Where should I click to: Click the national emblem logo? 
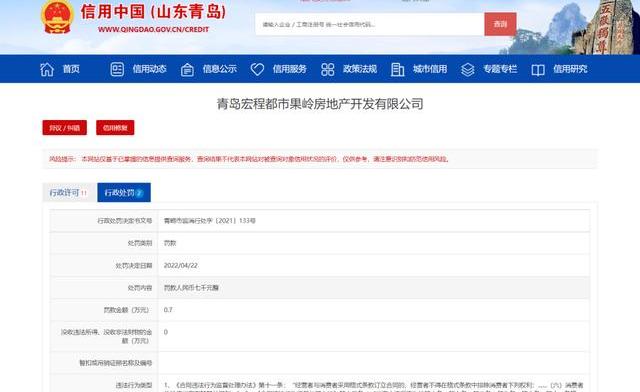(x=58, y=17)
